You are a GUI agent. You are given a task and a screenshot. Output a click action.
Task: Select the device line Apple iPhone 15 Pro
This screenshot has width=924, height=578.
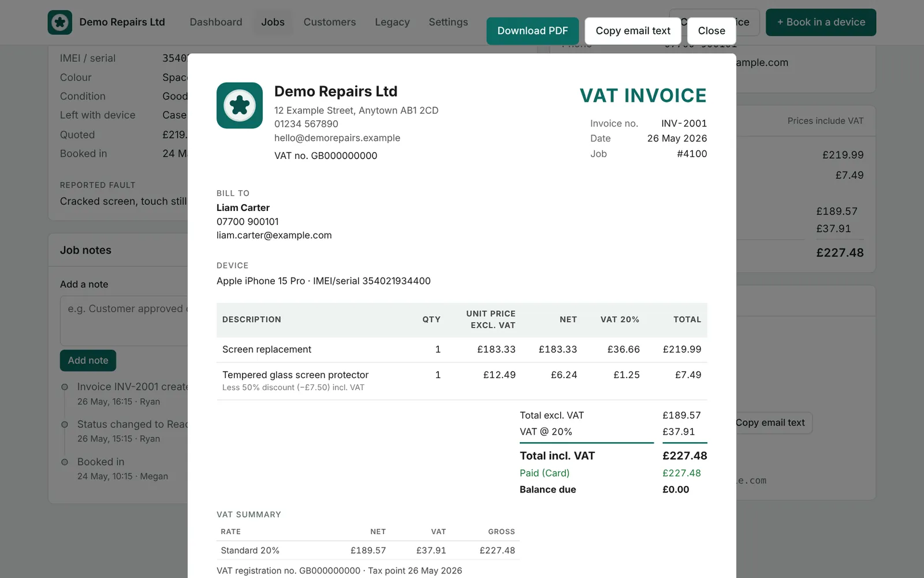point(323,281)
